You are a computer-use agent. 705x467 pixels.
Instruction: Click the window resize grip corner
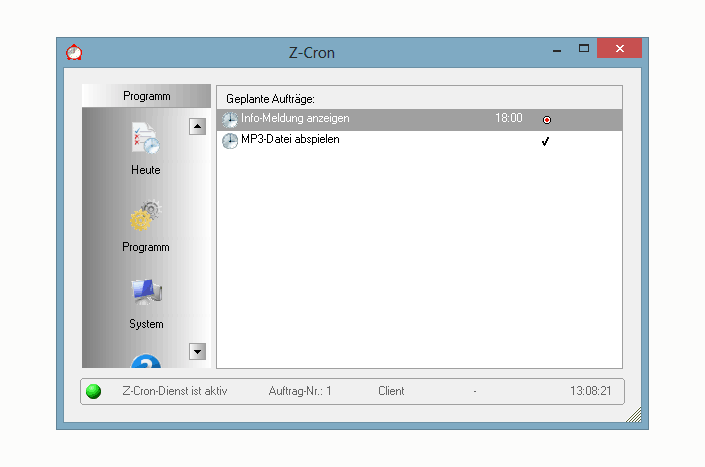(x=634, y=415)
